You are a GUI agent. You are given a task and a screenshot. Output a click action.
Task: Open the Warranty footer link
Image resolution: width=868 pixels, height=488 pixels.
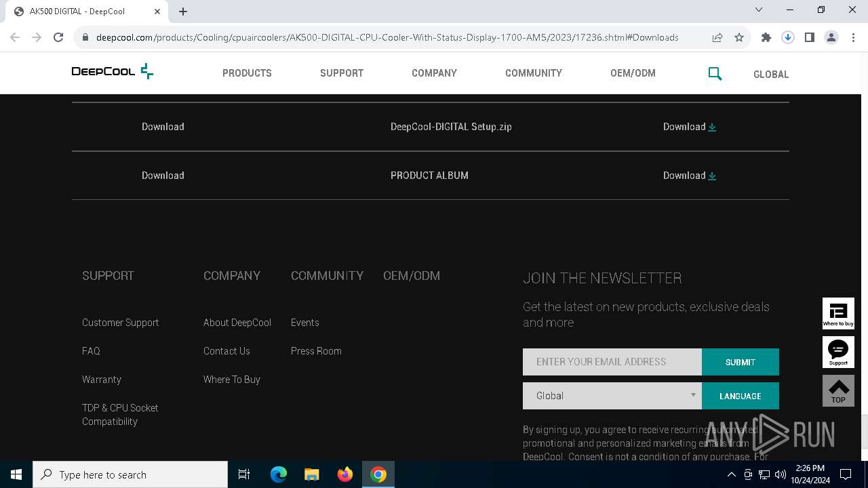pos(102,380)
